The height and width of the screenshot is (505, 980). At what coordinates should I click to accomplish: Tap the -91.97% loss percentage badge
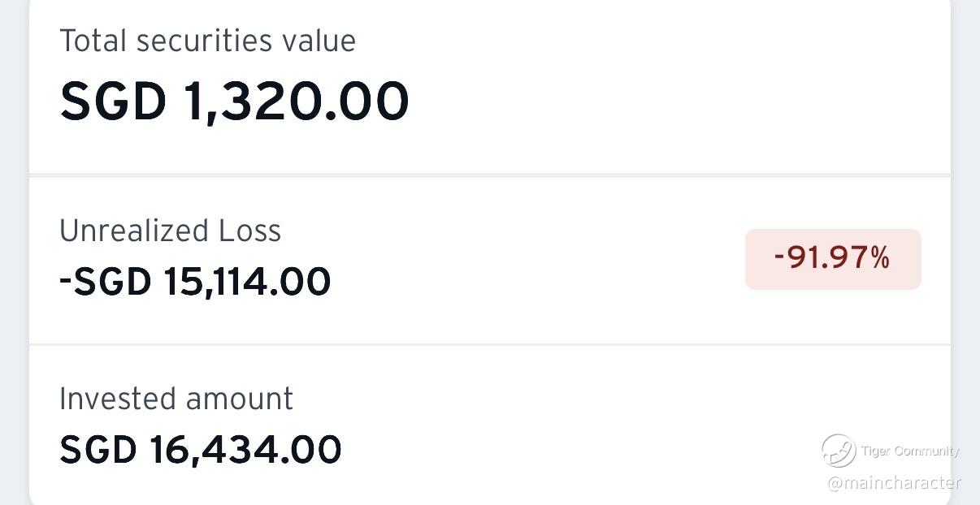pyautogui.click(x=833, y=259)
